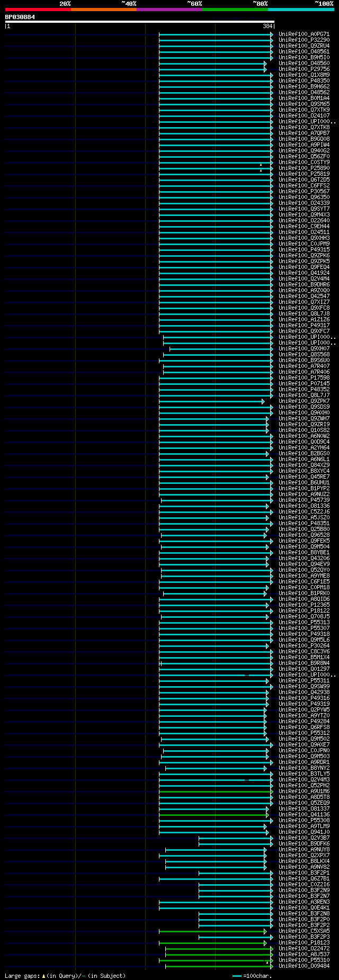Click the 'Large gaps' legend text
Screen dimensions: 339x980
point(65,975)
